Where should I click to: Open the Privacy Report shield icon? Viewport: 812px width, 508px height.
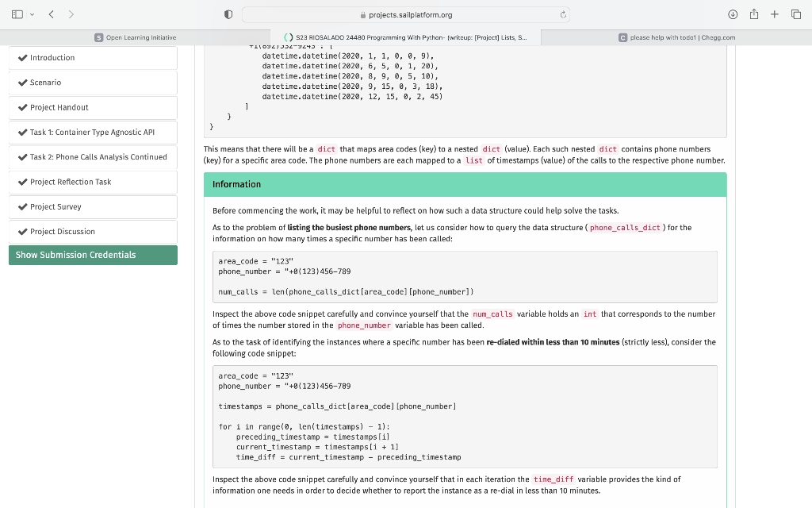pyautogui.click(x=228, y=13)
